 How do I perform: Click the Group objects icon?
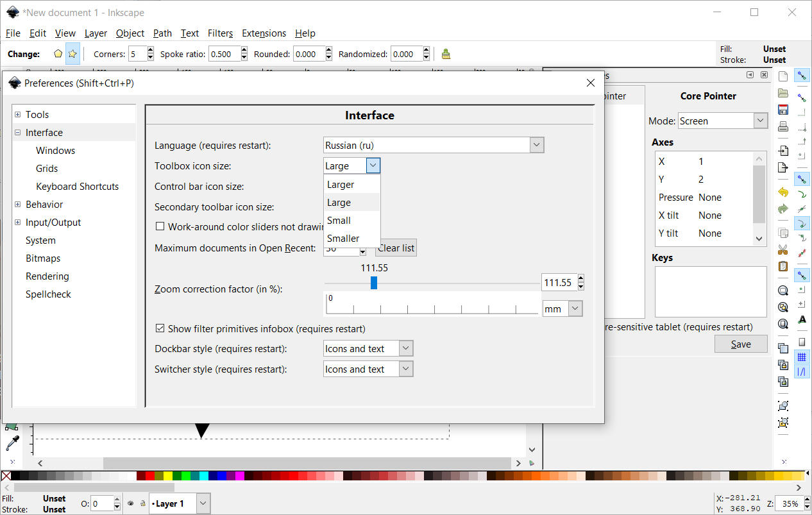tap(782, 406)
